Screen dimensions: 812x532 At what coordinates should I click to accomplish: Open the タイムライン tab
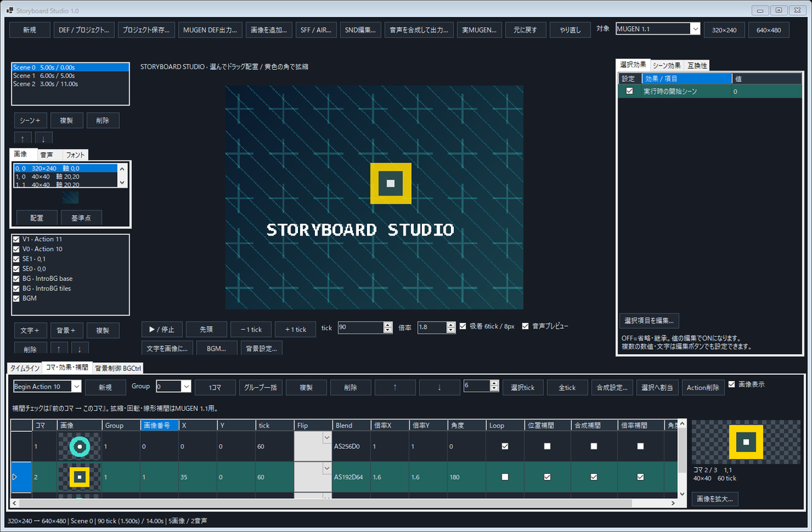(25, 368)
